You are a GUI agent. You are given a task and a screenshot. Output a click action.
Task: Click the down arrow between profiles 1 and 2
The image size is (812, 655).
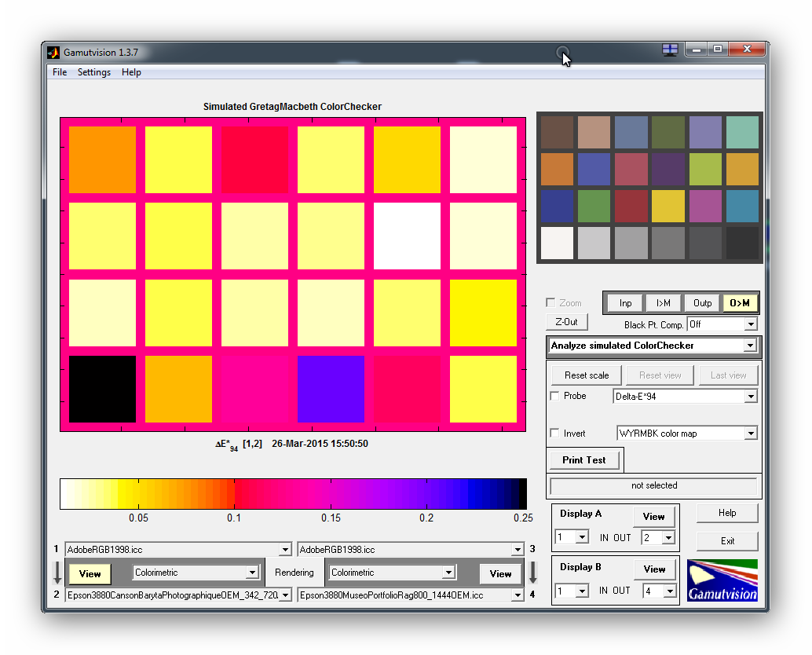[57, 572]
